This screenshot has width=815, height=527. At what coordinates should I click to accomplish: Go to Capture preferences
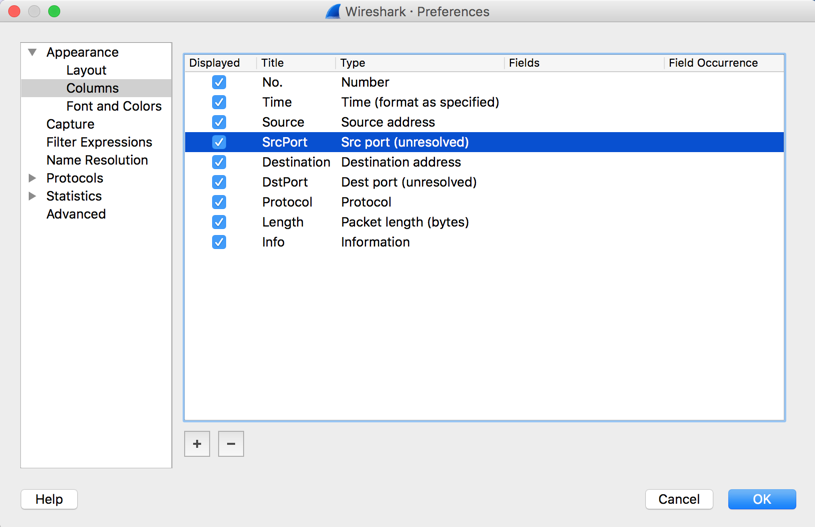tap(70, 124)
